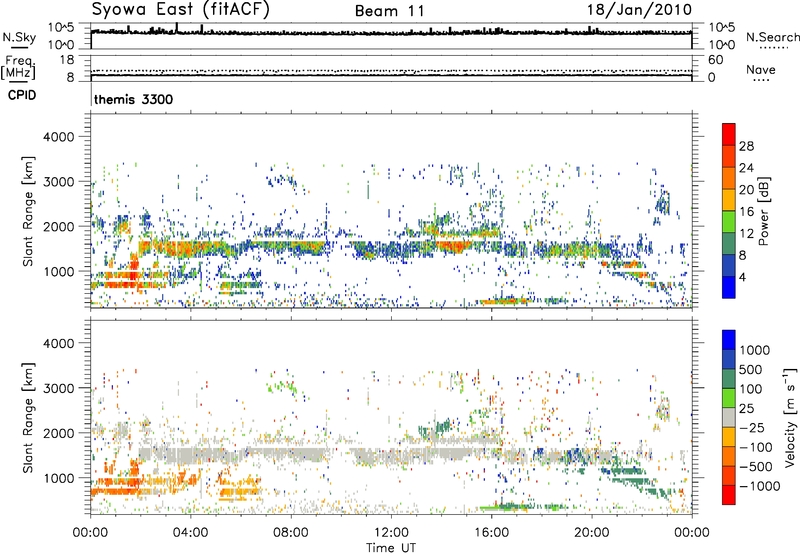Click the "12:00" time axis tick label
The height and width of the screenshot is (554, 800).
click(391, 533)
